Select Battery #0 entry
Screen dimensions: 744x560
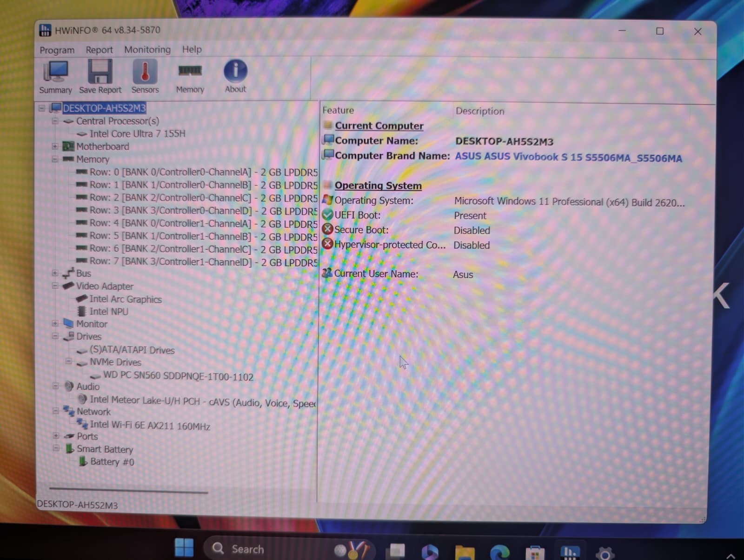[112, 461]
